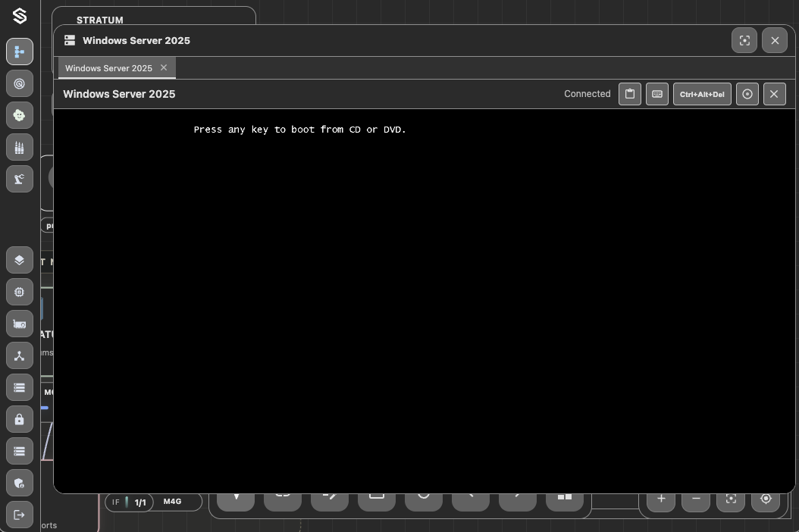Open the CPU chip sidebar icon
Image resolution: width=799 pixels, height=532 pixels.
pyautogui.click(x=20, y=292)
